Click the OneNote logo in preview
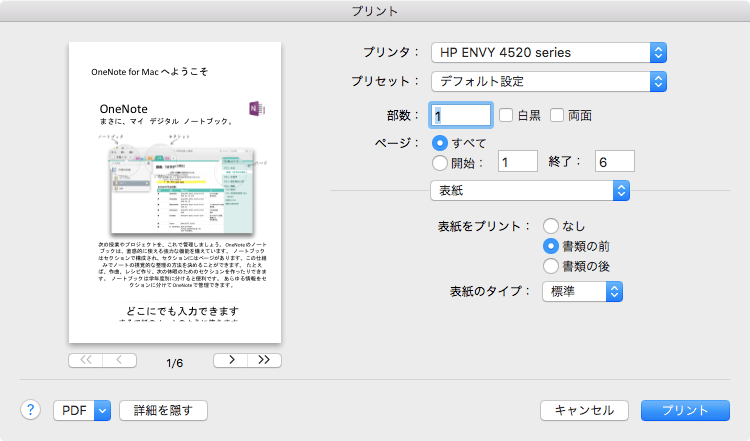750x441 pixels. [257, 109]
